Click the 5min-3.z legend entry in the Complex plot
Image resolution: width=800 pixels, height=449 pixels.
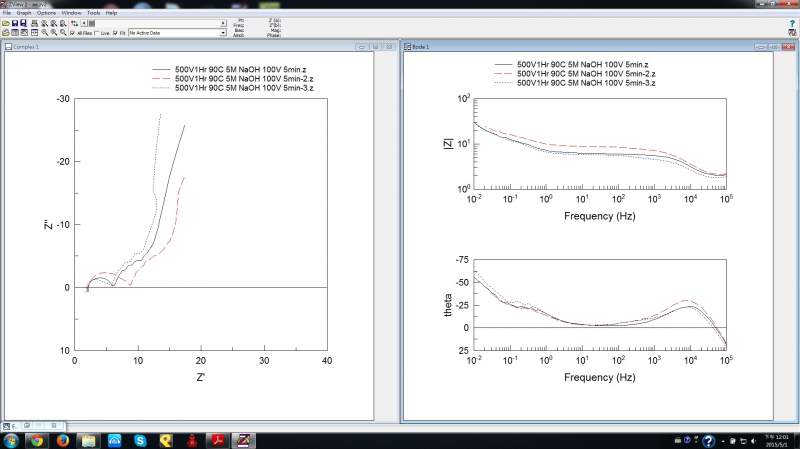tap(244, 88)
